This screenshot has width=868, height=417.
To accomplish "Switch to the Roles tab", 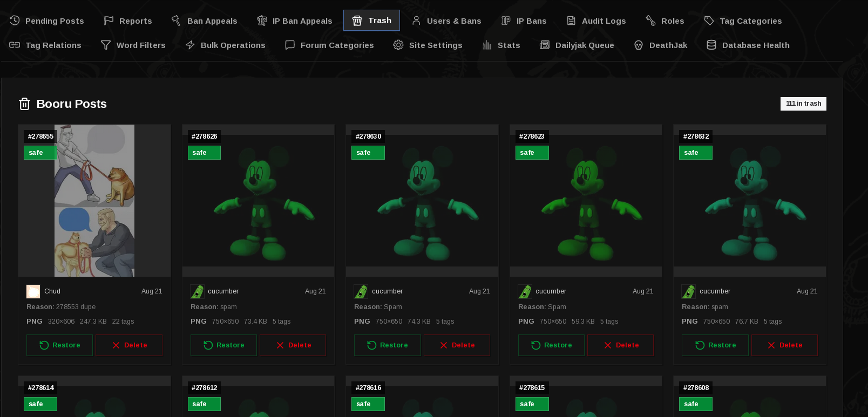I will tap(664, 20).
